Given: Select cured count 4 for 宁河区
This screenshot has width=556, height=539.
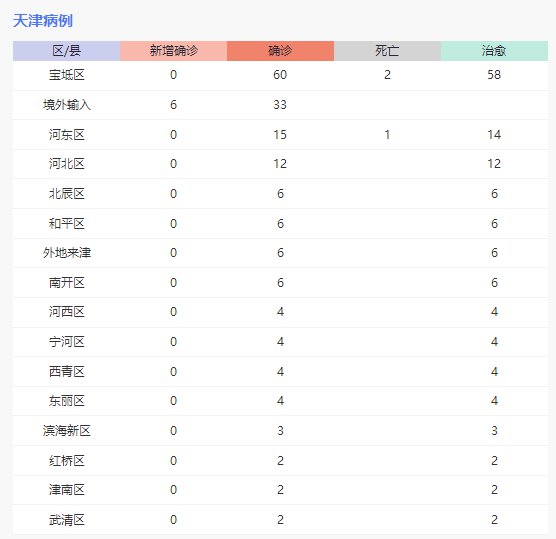Looking at the screenshot, I should pos(494,342).
